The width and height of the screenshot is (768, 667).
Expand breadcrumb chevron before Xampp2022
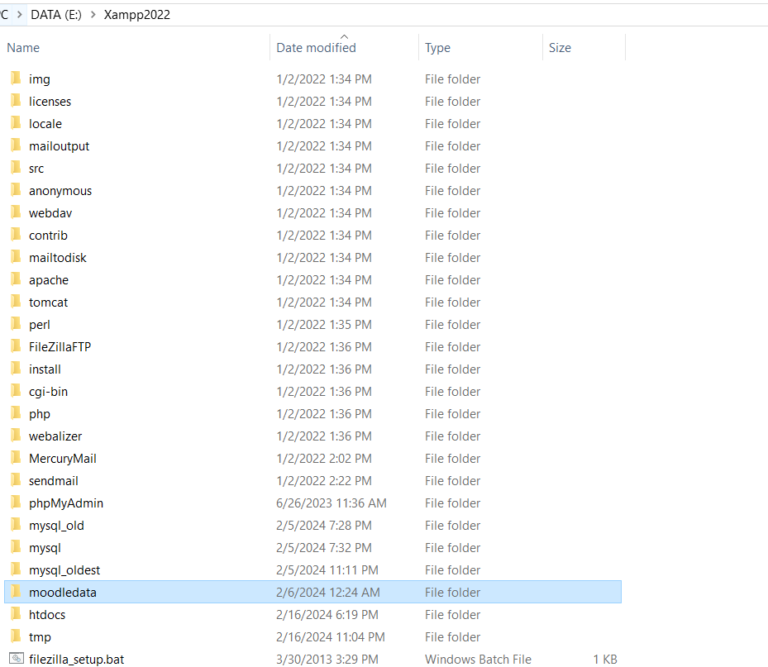[93, 15]
